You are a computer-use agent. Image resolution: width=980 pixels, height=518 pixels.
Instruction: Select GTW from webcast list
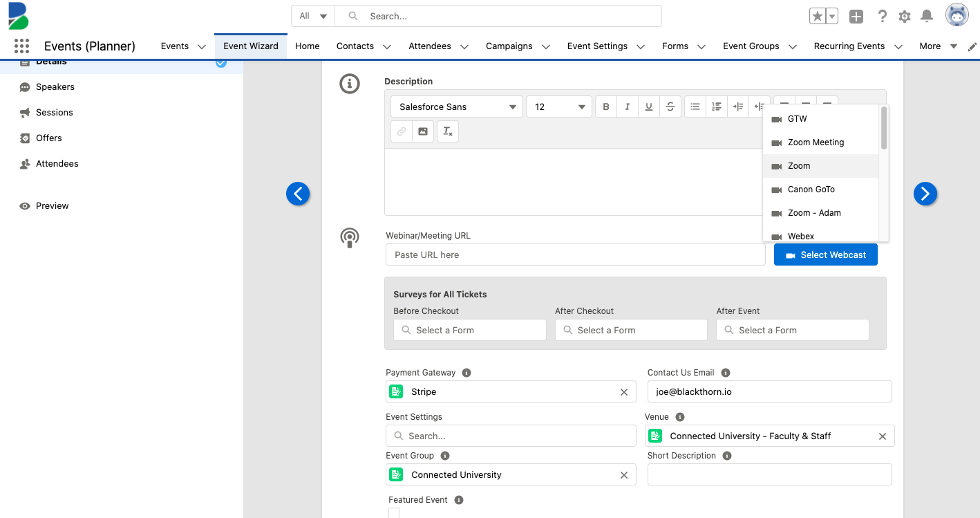[x=820, y=119]
